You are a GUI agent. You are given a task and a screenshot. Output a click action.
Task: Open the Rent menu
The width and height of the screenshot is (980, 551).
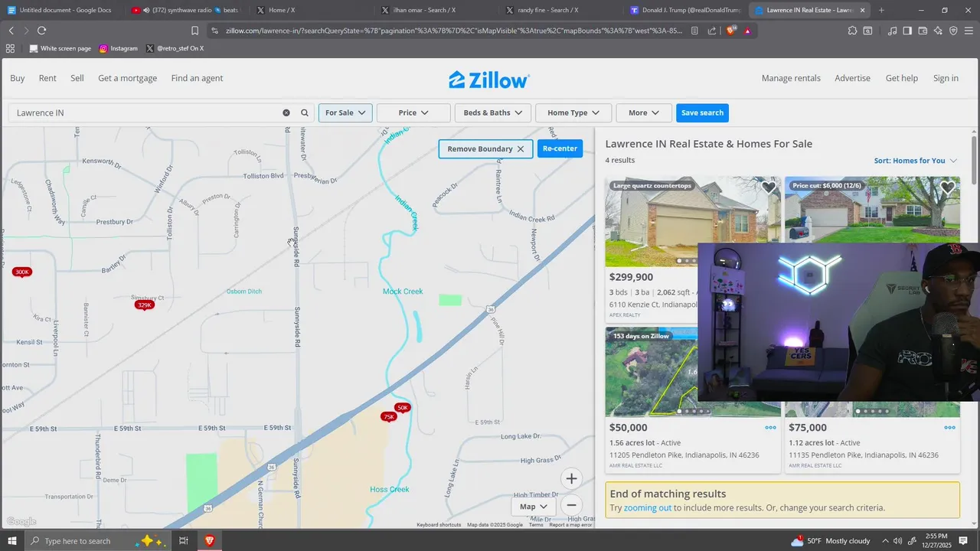(x=47, y=78)
